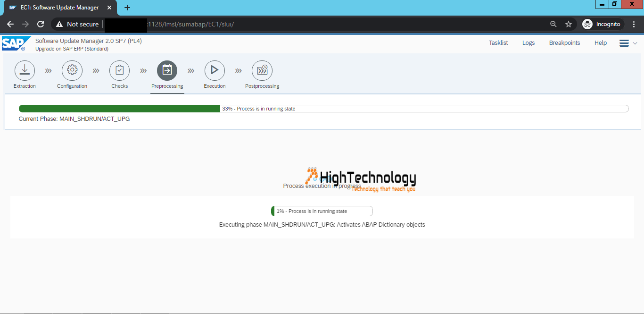The image size is (644, 314).
Task: Click the Execution step play icon
Action: 215,70
